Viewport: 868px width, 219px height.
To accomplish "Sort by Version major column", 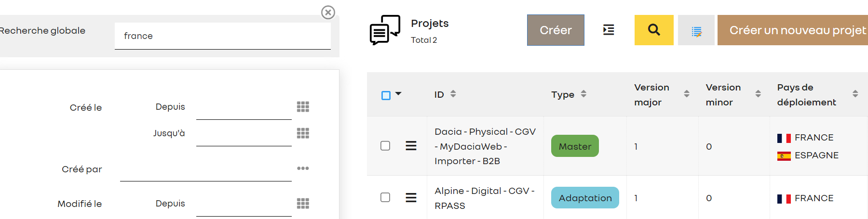I will (687, 94).
